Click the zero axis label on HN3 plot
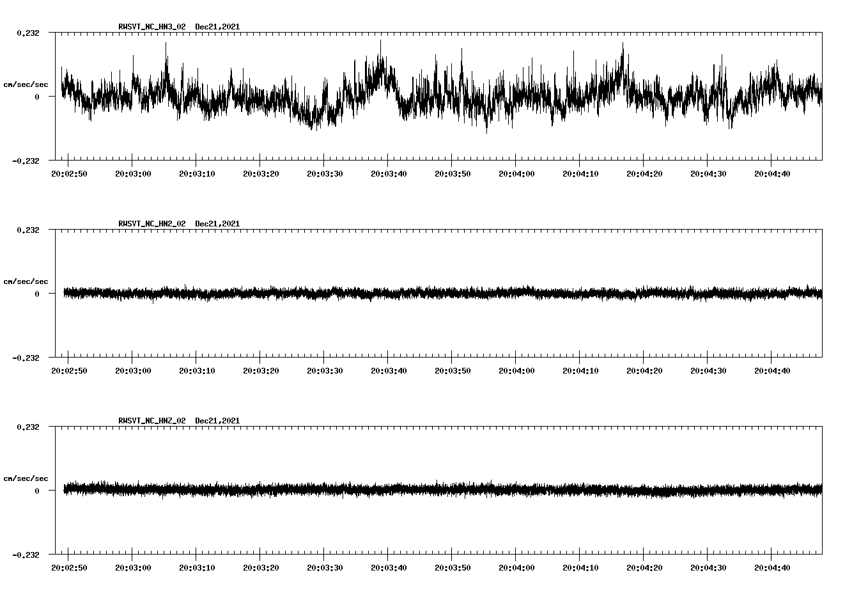The image size is (868, 591). [37, 97]
